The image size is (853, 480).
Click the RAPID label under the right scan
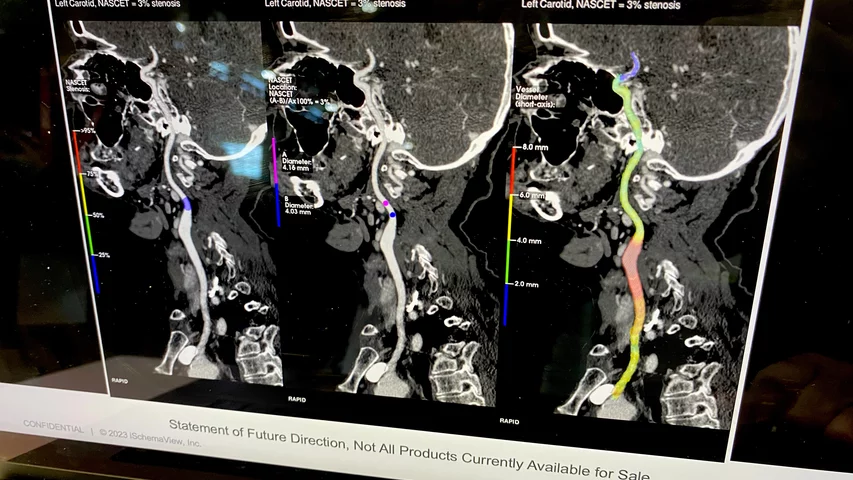[509, 421]
